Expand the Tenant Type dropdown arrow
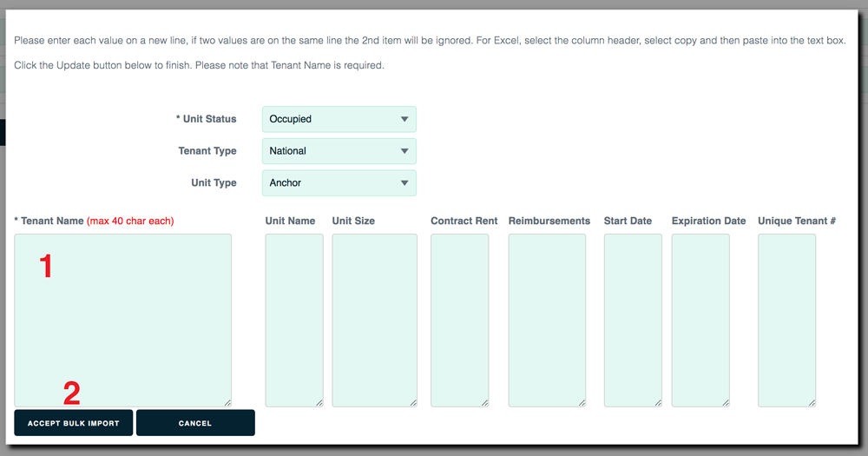The height and width of the screenshot is (456, 868). (x=404, y=151)
